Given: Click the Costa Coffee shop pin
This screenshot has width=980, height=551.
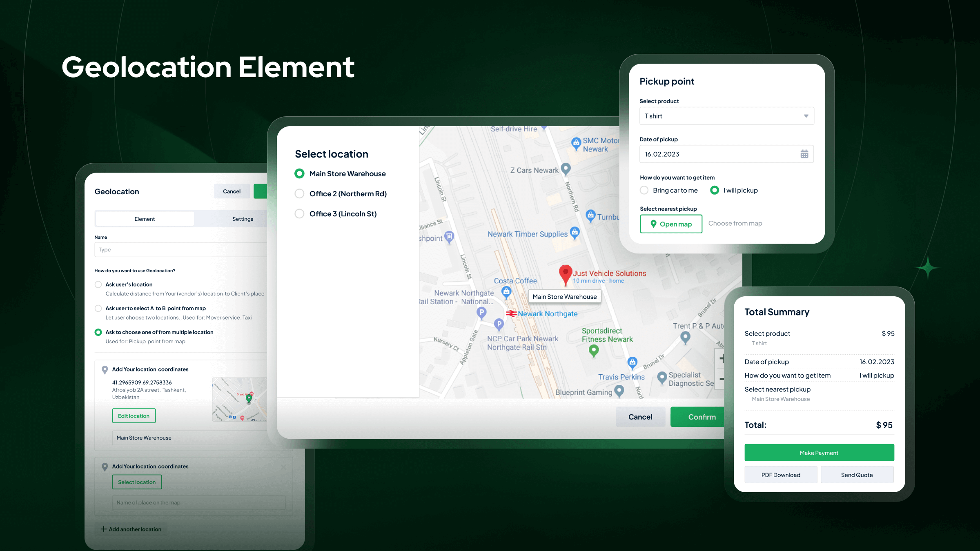Looking at the screenshot, I should tap(506, 291).
